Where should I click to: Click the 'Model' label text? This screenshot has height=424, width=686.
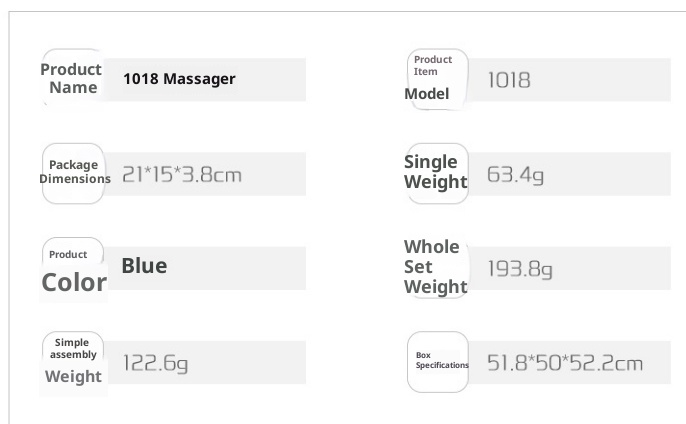pyautogui.click(x=426, y=94)
